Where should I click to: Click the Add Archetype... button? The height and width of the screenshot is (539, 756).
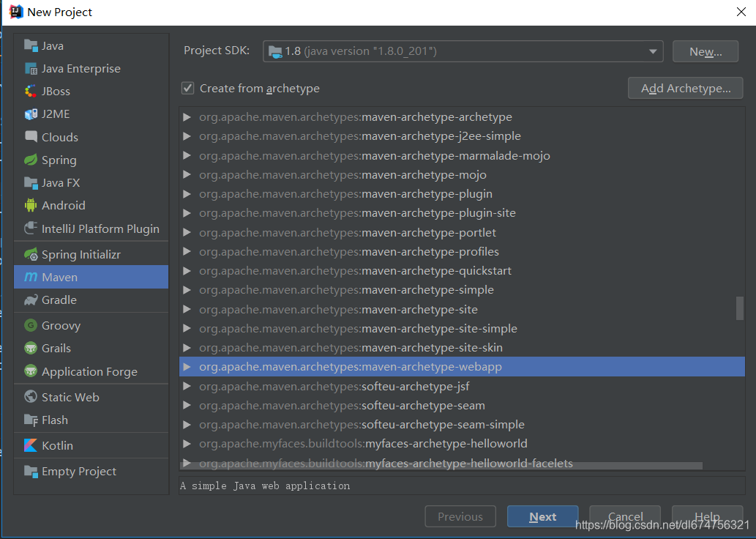(x=685, y=89)
